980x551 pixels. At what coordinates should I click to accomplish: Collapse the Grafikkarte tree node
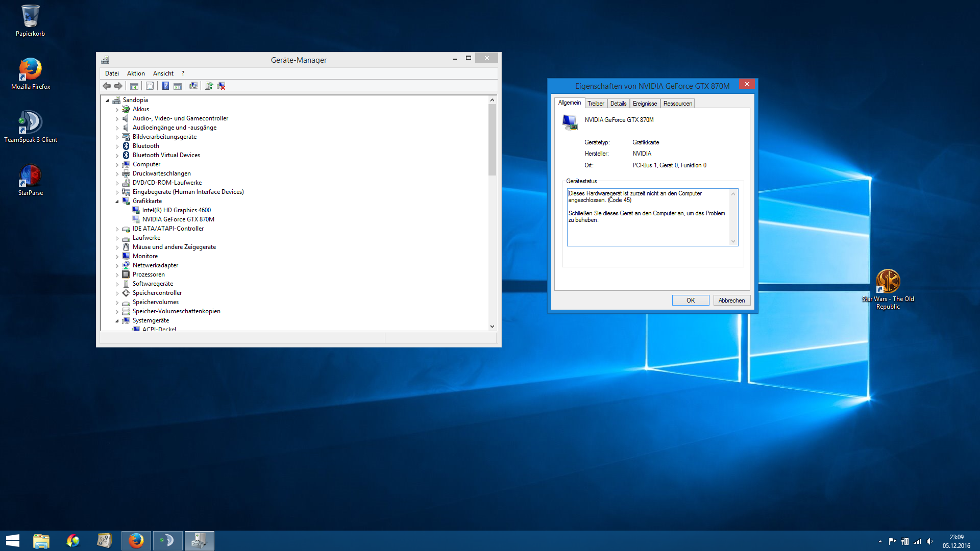pos(117,202)
